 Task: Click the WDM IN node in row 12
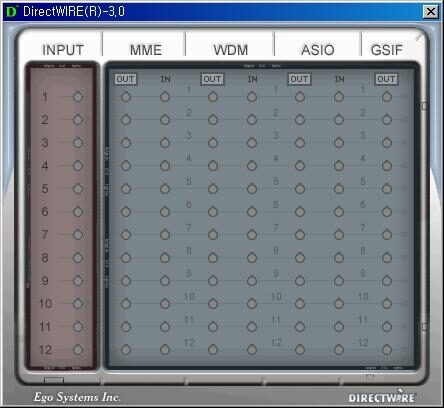pos(252,350)
